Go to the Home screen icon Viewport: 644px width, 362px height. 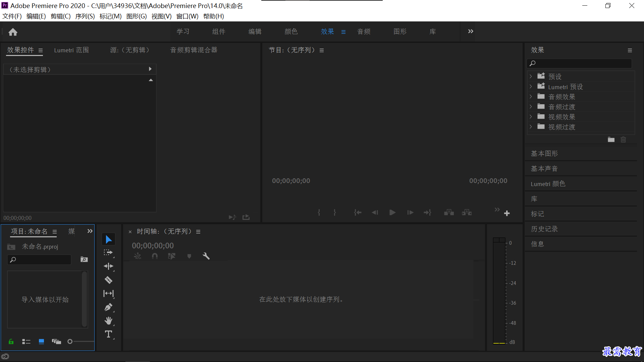pos(13,32)
